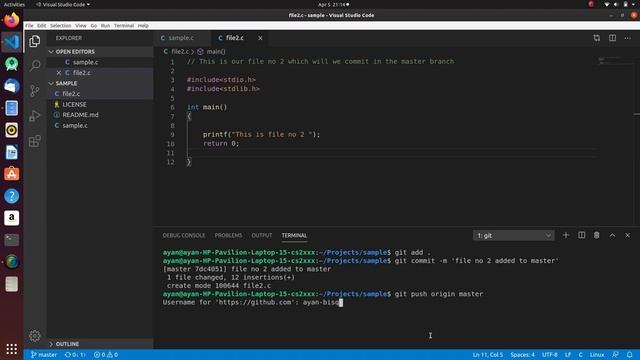Open editor More Actions ellipsis
Screen dimensions: 640x360
tap(627, 38)
